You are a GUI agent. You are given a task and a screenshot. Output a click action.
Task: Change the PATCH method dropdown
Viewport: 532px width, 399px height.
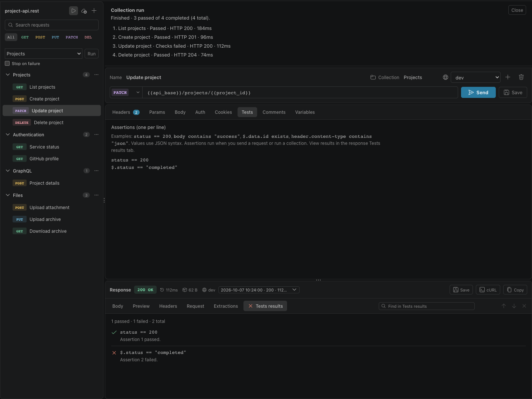[126, 92]
